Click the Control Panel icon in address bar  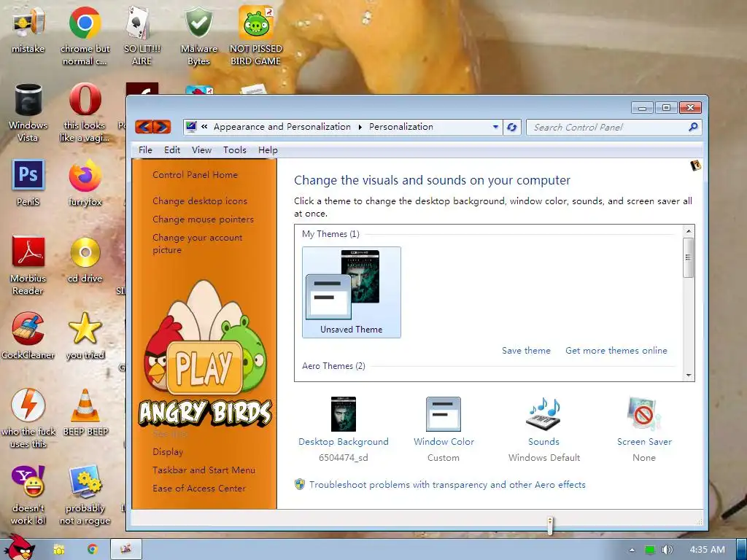tap(192, 127)
